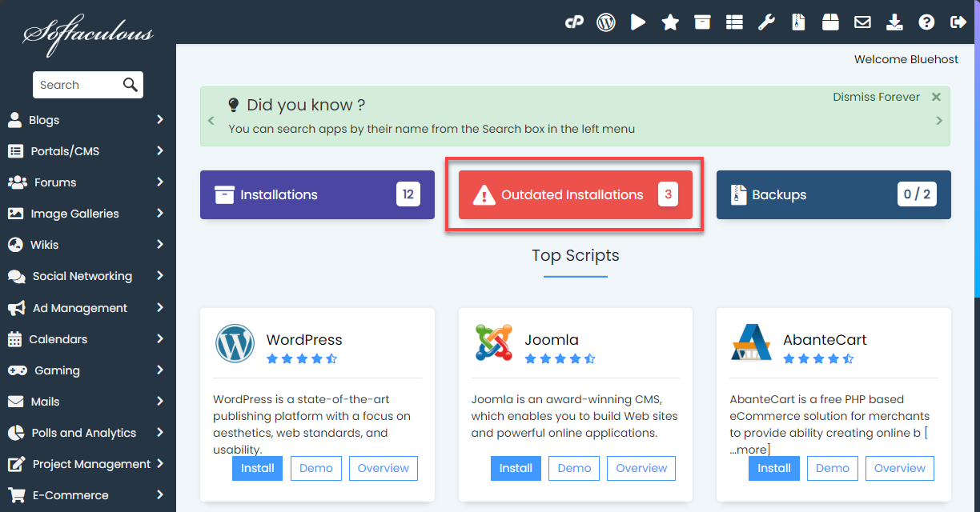Click the zipped file backups toolbar icon
This screenshot has width=980, height=512.
click(798, 22)
